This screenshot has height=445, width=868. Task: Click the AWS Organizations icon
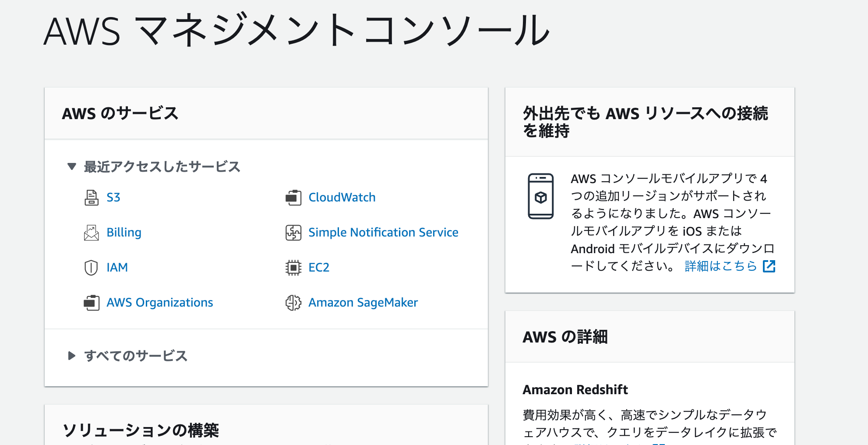(x=92, y=303)
